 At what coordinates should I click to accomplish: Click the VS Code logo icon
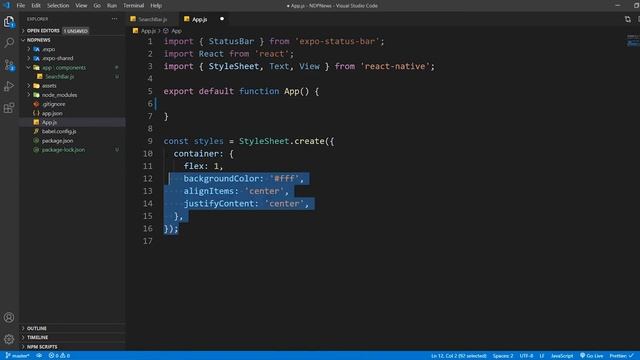click(x=6, y=5)
